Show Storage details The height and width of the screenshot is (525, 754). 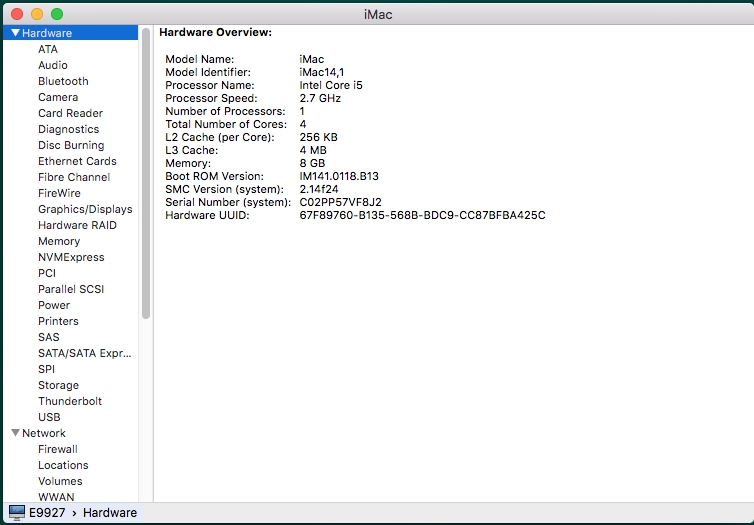pos(58,385)
